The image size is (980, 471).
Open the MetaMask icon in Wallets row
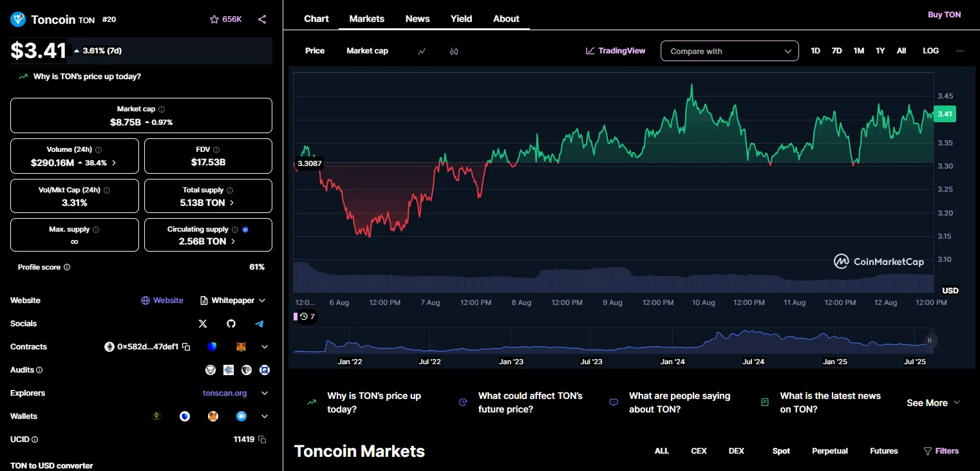[213, 416]
